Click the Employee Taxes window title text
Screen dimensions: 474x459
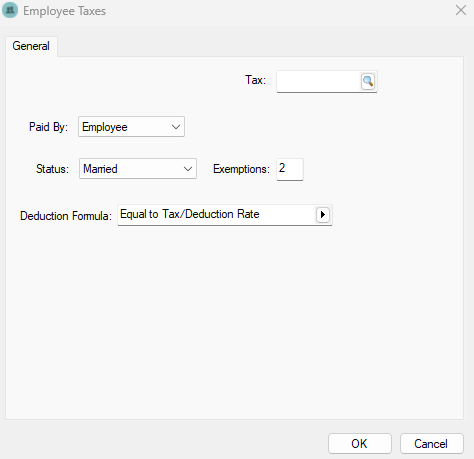click(x=64, y=11)
